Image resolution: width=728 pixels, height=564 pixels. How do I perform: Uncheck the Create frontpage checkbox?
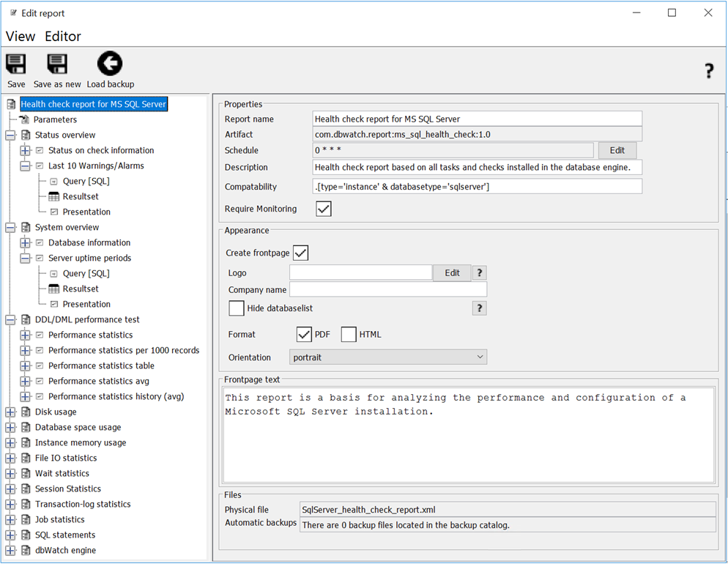point(300,253)
